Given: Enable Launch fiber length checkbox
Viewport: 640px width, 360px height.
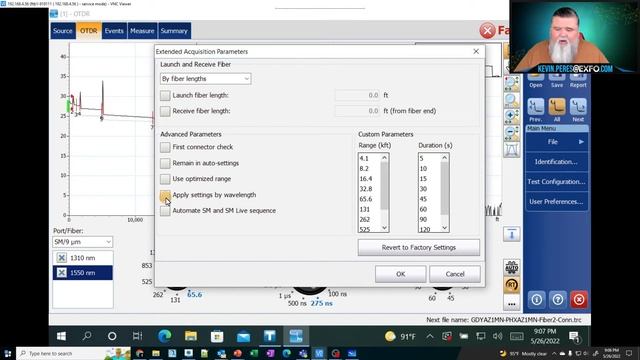Looking at the screenshot, I should coord(165,95).
